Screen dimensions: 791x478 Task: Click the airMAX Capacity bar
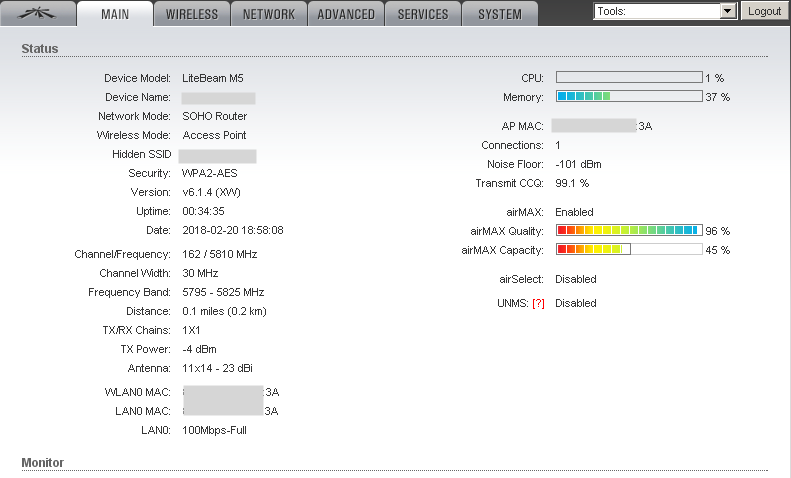click(629, 249)
